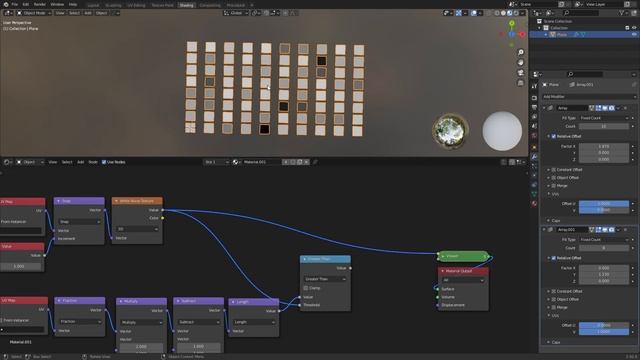
Task: Open the Object Mode dropdown
Action: click(x=34, y=13)
